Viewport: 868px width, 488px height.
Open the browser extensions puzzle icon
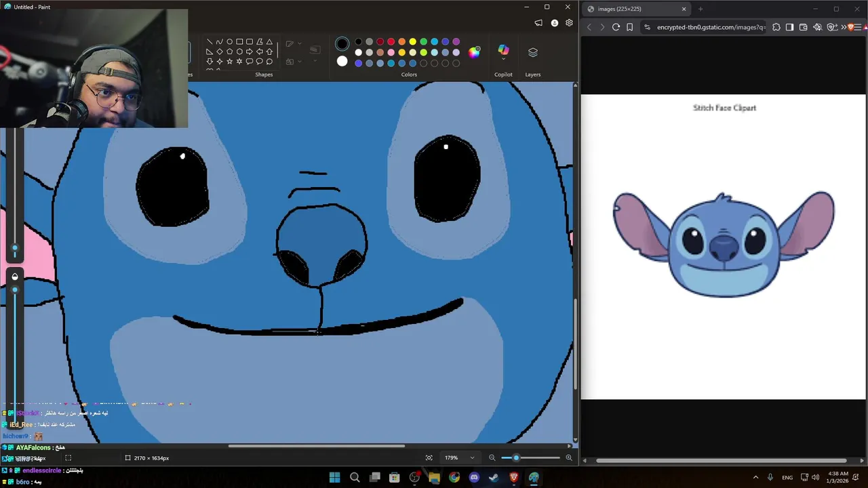pyautogui.click(x=776, y=27)
